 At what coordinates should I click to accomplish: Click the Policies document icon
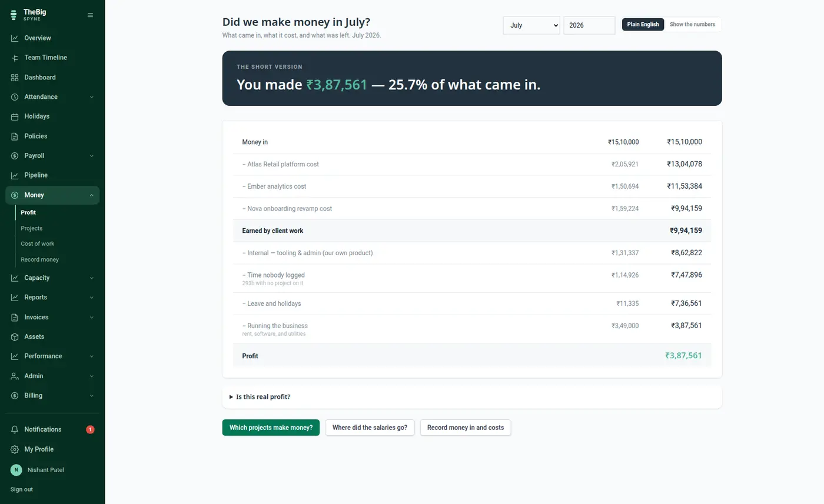15,136
